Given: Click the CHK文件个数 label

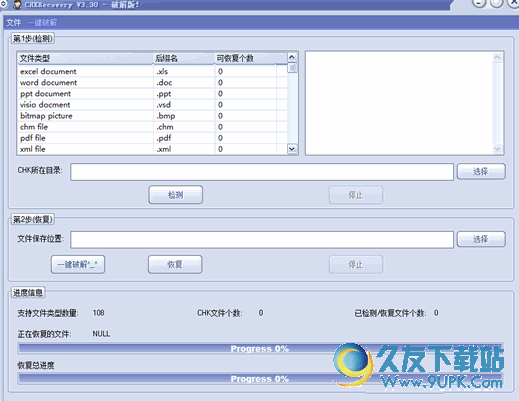Looking at the screenshot, I should point(220,313).
